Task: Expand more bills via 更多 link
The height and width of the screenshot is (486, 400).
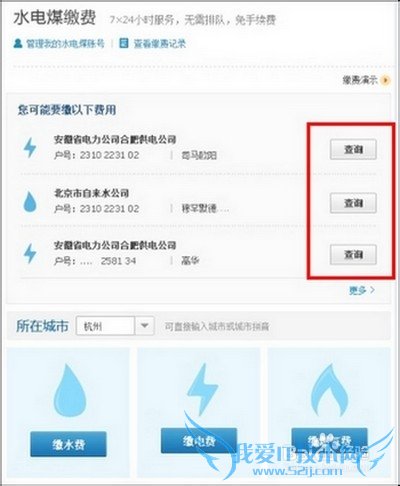Action: click(362, 290)
